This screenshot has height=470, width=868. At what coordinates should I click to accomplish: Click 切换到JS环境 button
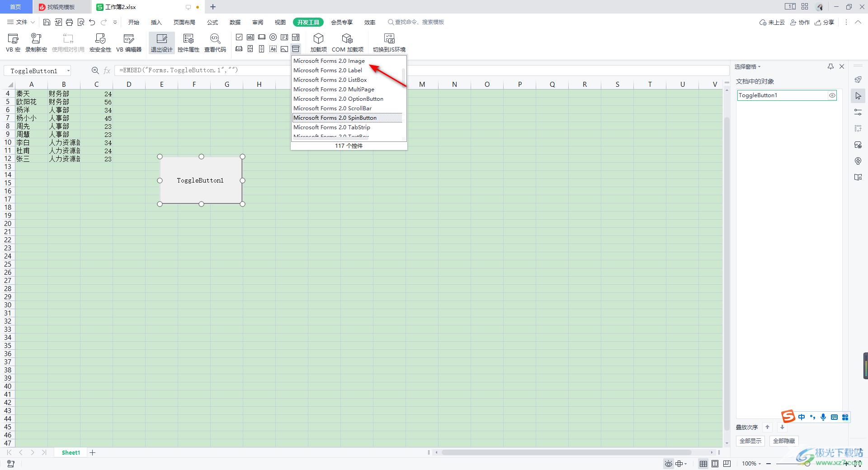pos(389,43)
